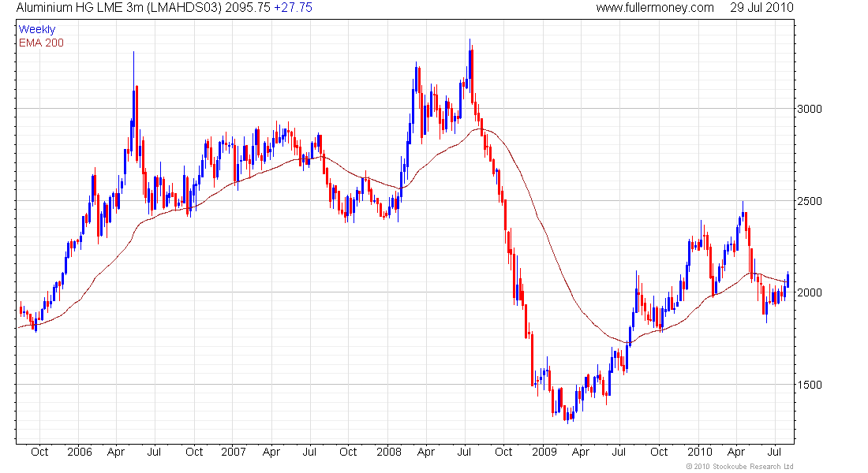Select the EMA 200 legend label
Screen dimensions: 868x473
point(41,43)
